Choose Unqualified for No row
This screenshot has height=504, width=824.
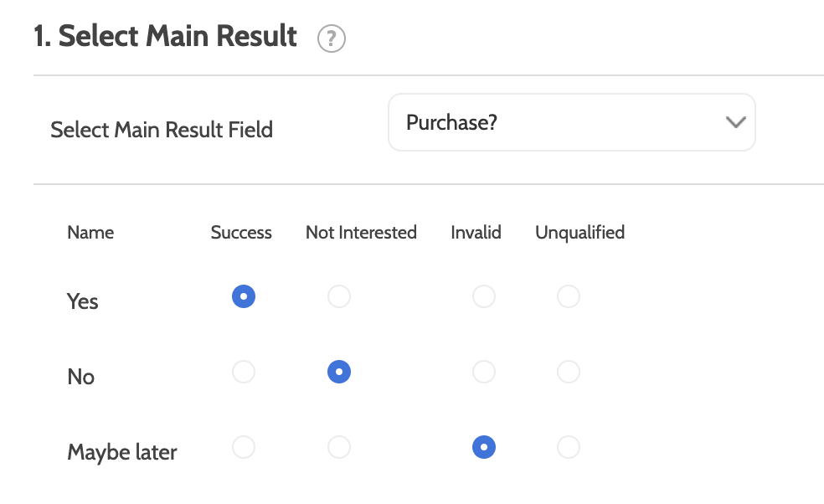(569, 372)
